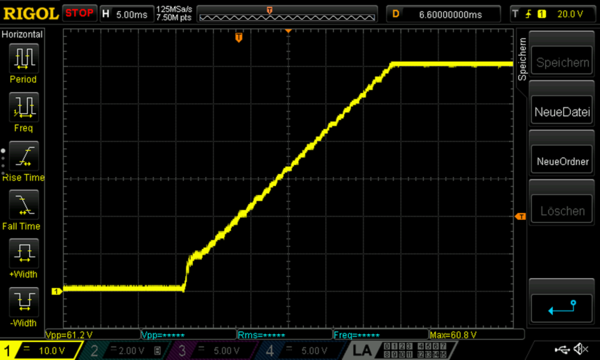Click the USB status icon
Viewport: 600px width, 360px height.
click(x=562, y=349)
